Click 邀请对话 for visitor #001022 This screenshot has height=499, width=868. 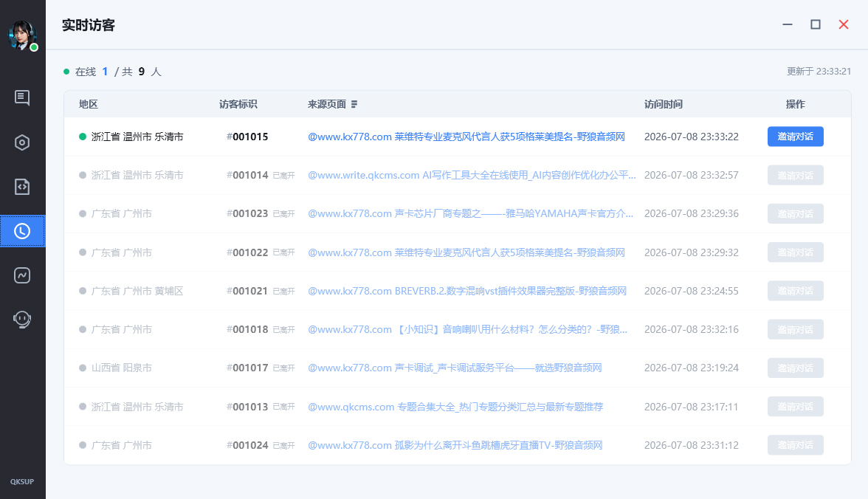tap(796, 252)
